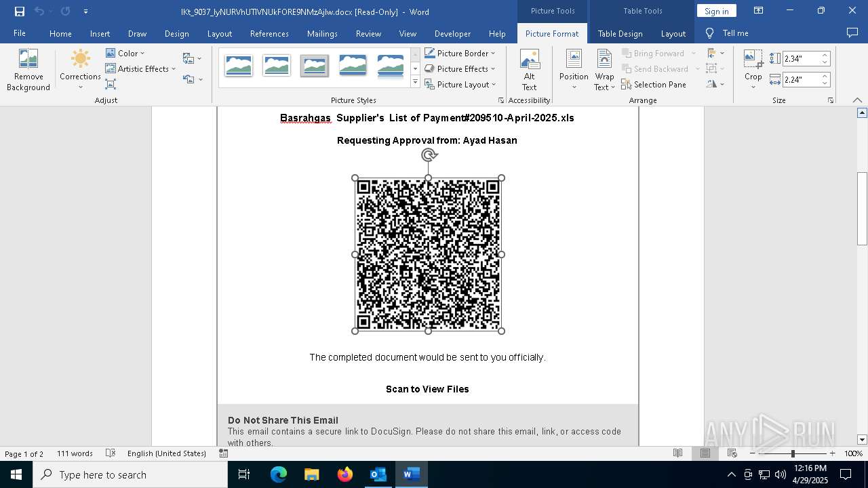Click the proofing check icon in status bar
The image size is (868, 488).
coord(111,453)
